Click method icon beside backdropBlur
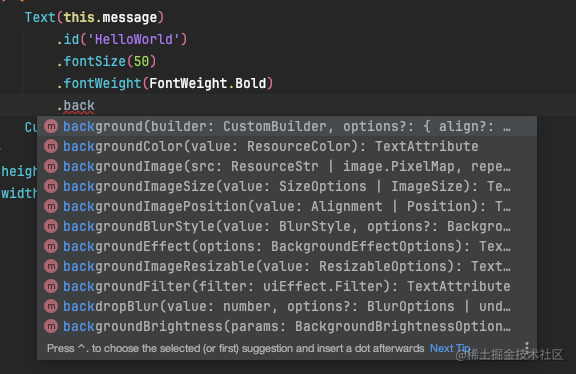576x374 pixels. tap(51, 306)
